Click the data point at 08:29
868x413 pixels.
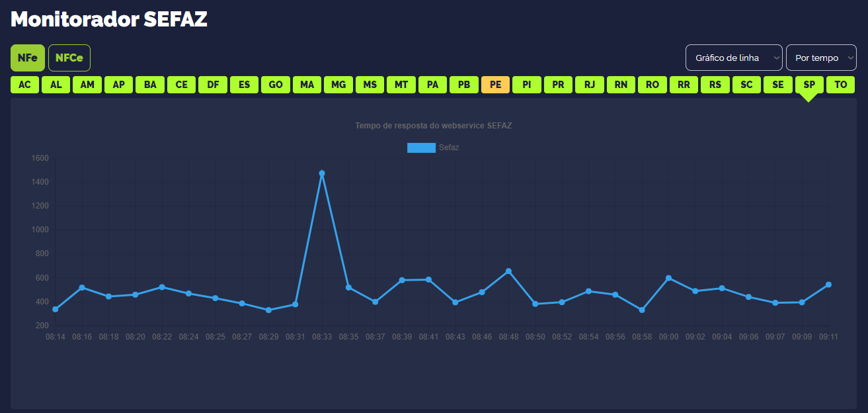(x=268, y=310)
